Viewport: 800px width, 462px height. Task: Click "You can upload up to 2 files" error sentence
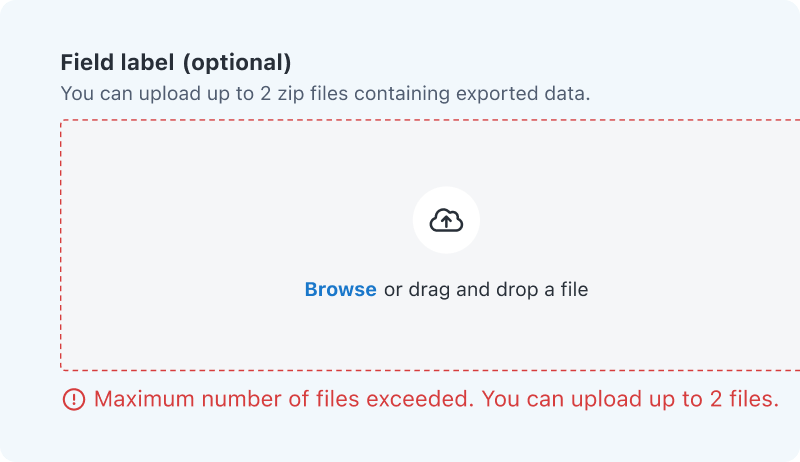pos(630,400)
